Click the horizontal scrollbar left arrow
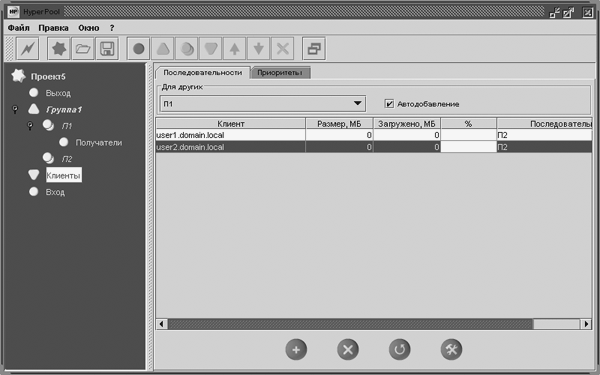 (x=161, y=324)
